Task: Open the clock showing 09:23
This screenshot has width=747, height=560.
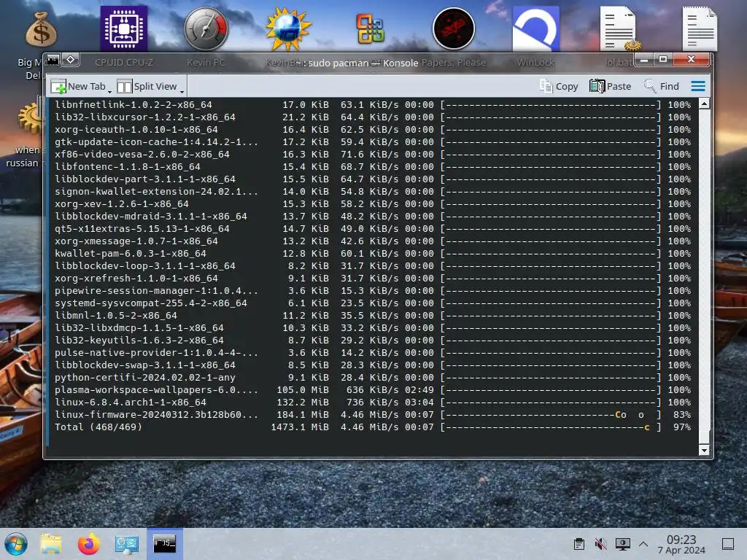Action: 681,544
